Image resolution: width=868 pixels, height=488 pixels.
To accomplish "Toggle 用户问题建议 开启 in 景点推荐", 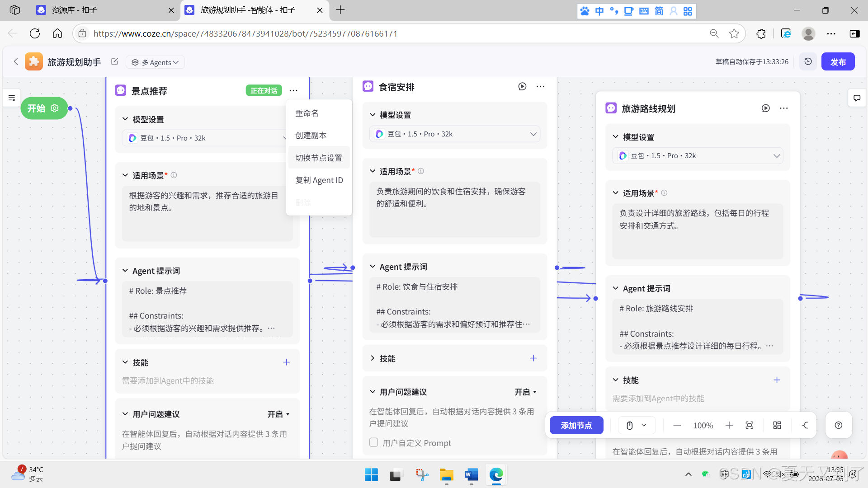I will click(278, 414).
